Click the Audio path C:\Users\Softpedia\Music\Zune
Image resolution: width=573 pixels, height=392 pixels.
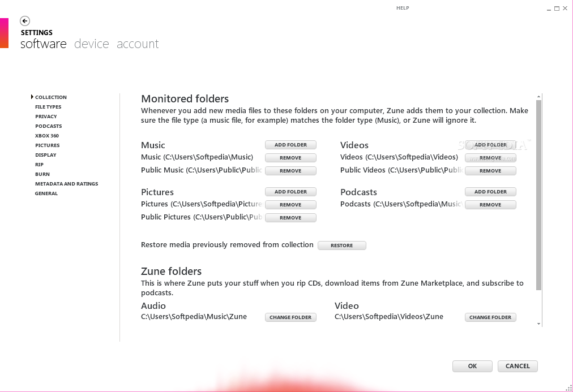(194, 317)
